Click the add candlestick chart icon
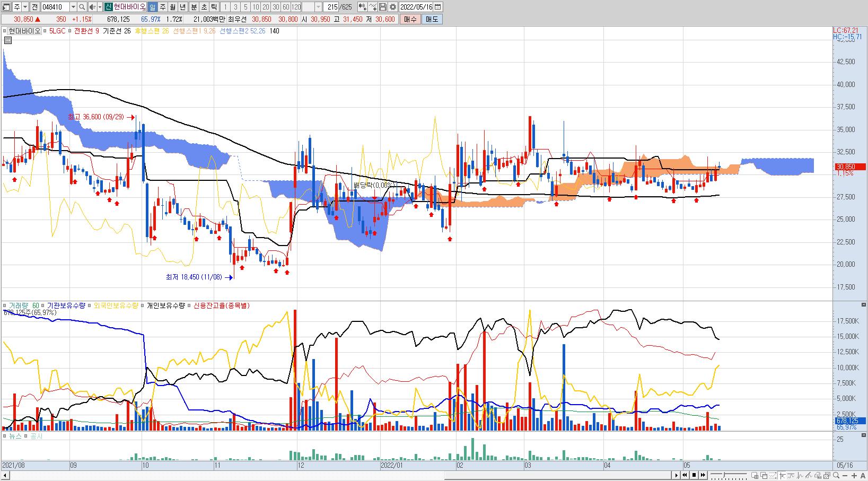Screen dimensions: 868x481 click(362, 7)
